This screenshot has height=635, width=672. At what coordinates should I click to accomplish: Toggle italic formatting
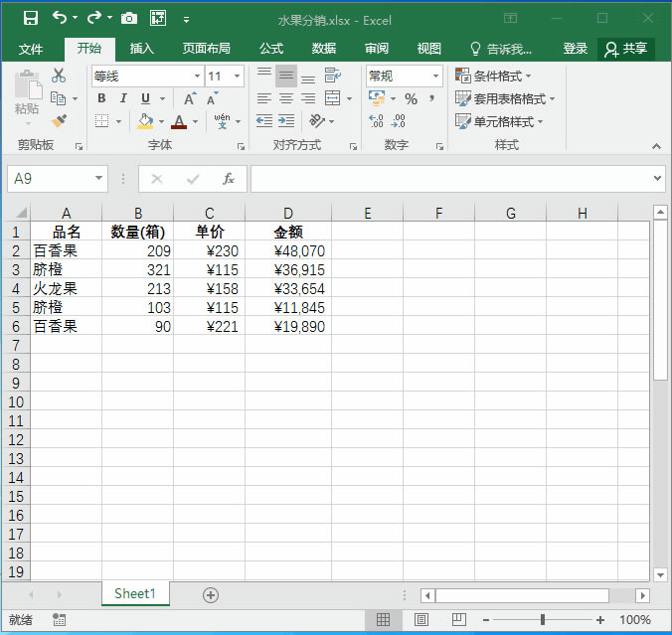123,98
